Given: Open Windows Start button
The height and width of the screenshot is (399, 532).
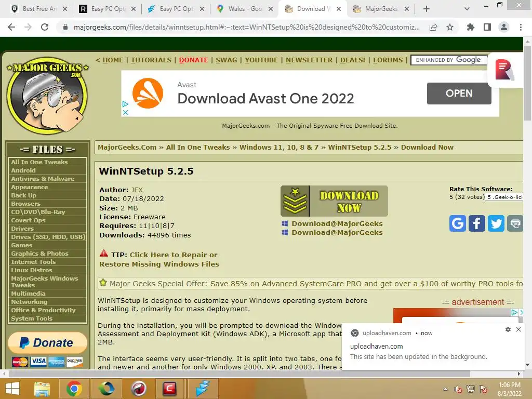Looking at the screenshot, I should click(x=12, y=389).
